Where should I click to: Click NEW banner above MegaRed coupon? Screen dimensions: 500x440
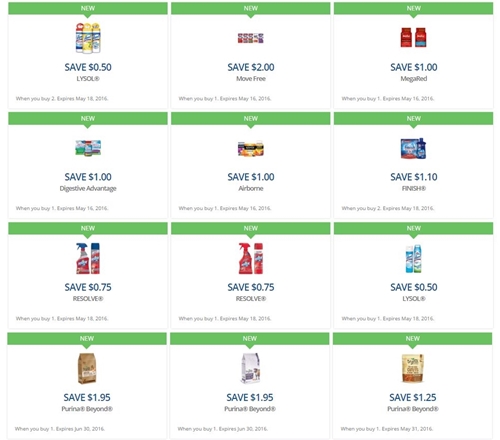(414, 8)
